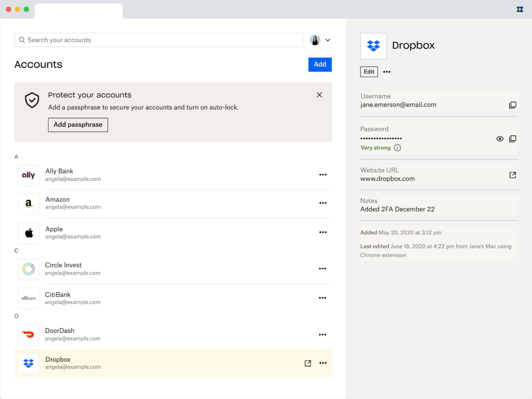Select the Amazon account logo
This screenshot has height=399, width=532.
28,203
